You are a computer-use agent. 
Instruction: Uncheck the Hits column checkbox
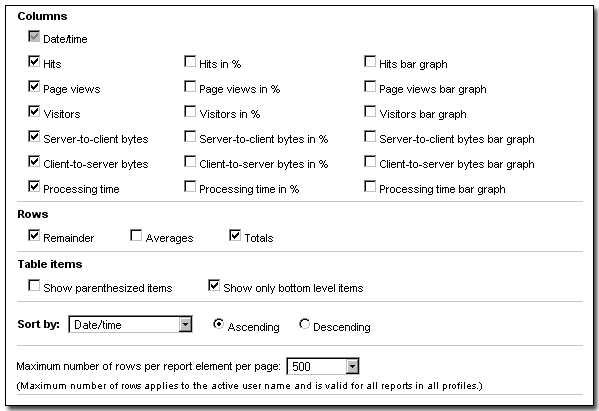click(x=34, y=61)
